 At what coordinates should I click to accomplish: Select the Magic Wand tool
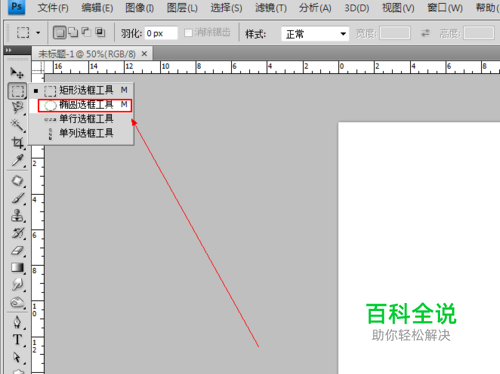17,125
